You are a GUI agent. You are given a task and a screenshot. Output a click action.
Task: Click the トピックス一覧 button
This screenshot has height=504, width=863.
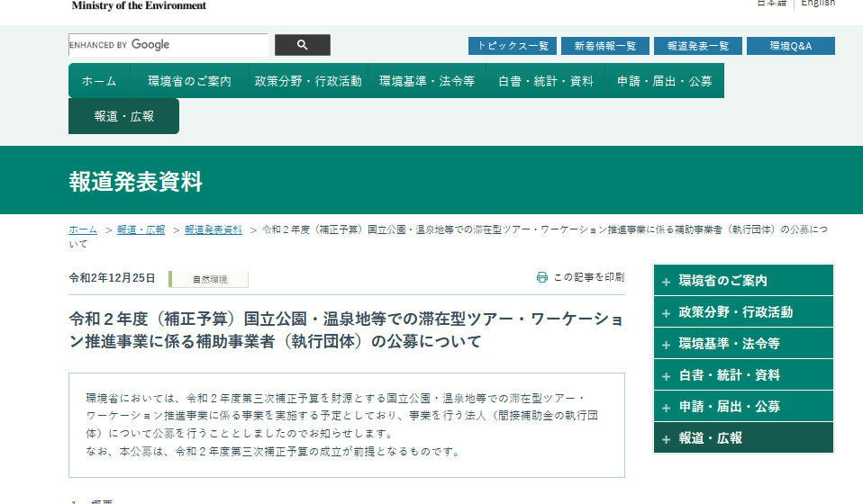point(512,46)
